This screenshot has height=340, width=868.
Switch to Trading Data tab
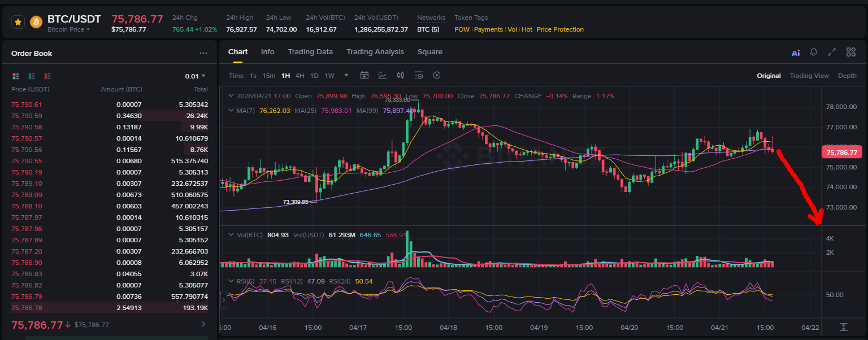tap(310, 52)
